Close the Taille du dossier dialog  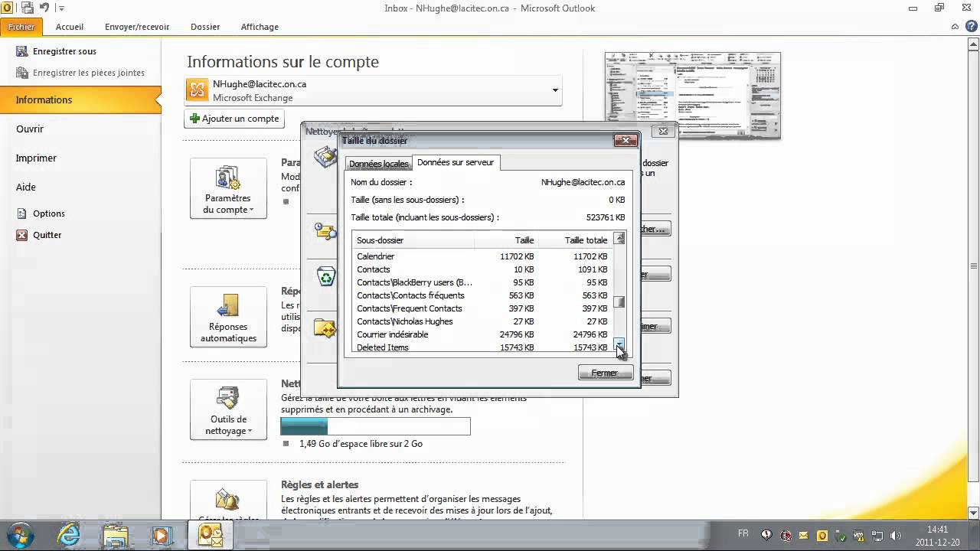[x=626, y=140]
